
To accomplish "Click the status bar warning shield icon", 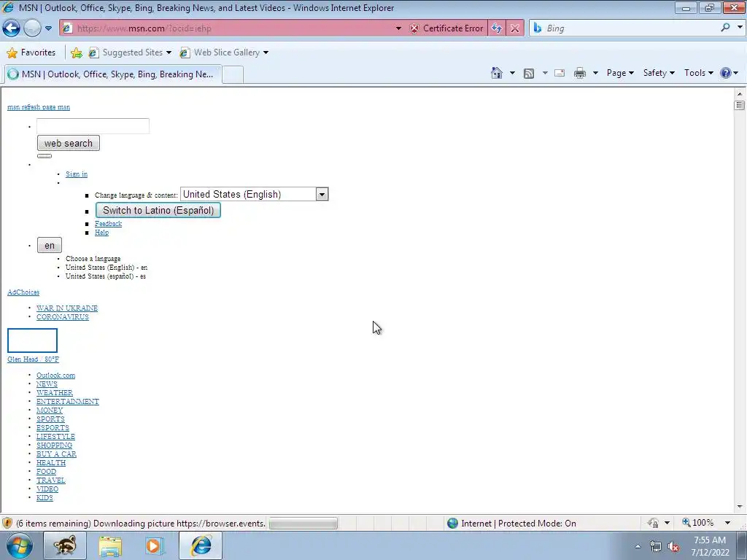I will pos(7,524).
